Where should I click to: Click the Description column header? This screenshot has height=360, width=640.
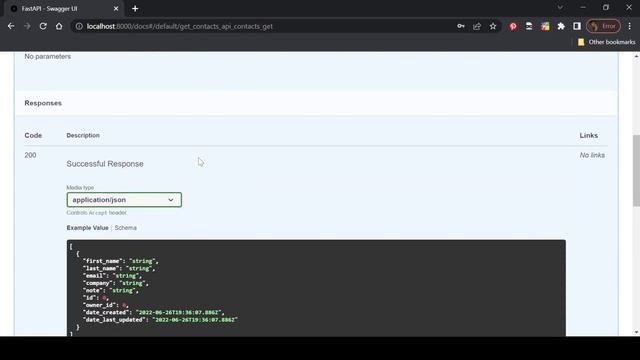click(83, 135)
